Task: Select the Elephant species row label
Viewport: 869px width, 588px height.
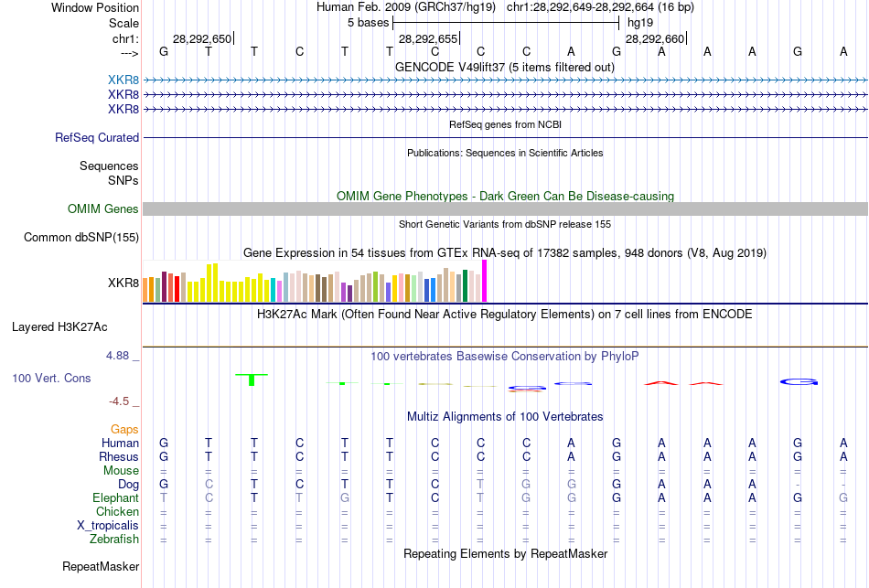Action: tap(115, 497)
